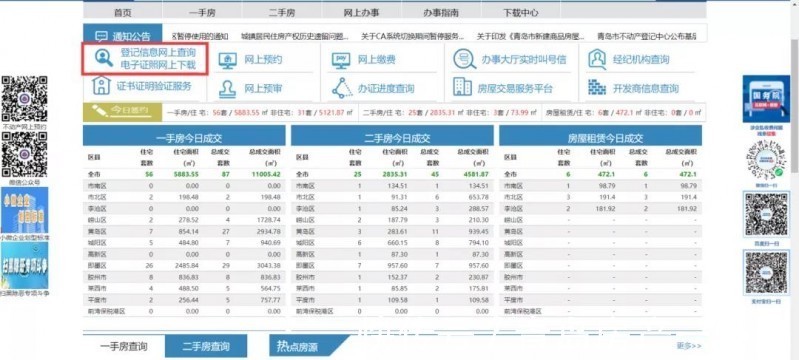
Task: Click the 一手房今日成交 table header
Action: 184,136
